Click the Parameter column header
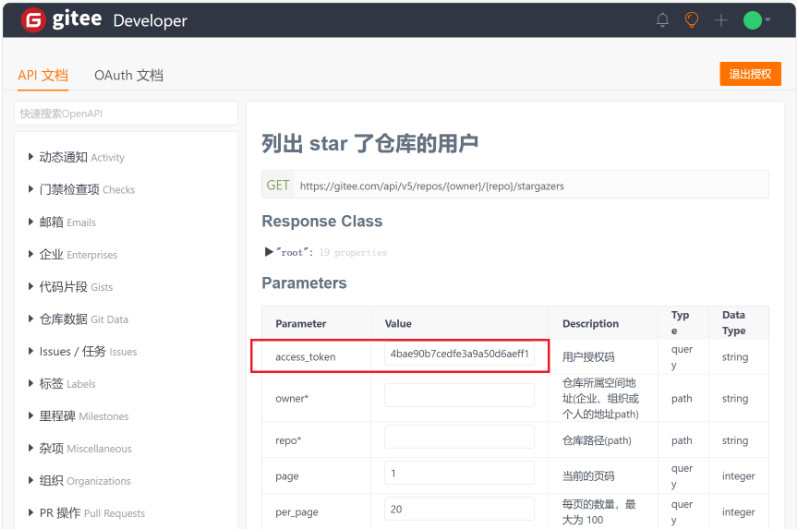Viewport: 800px width, 532px height. [x=301, y=323]
